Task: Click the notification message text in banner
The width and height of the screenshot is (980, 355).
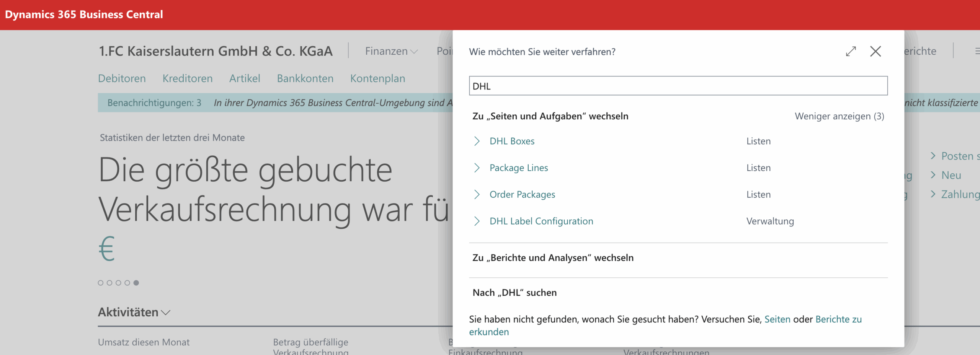Action: pos(333,103)
